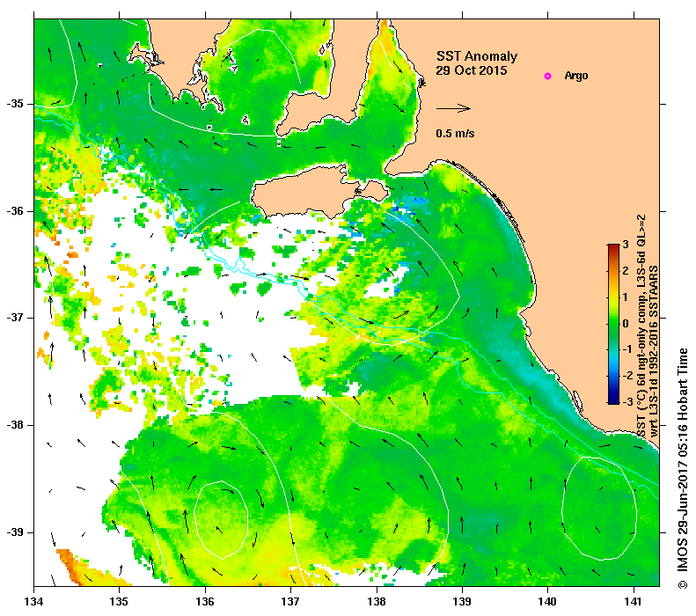Click the -37 latitude axis label

coord(15,318)
